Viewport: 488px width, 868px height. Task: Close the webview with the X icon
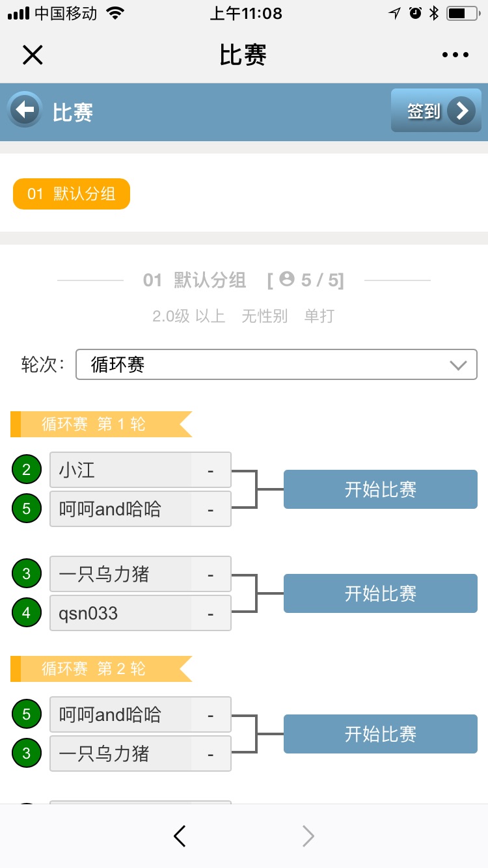33,55
